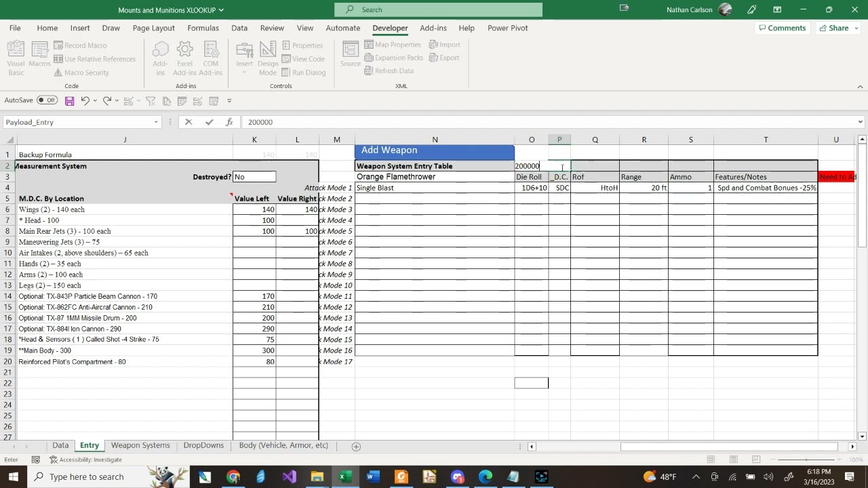Viewport: 868px width, 488px height.
Task: Click the Share button
Action: coord(834,28)
